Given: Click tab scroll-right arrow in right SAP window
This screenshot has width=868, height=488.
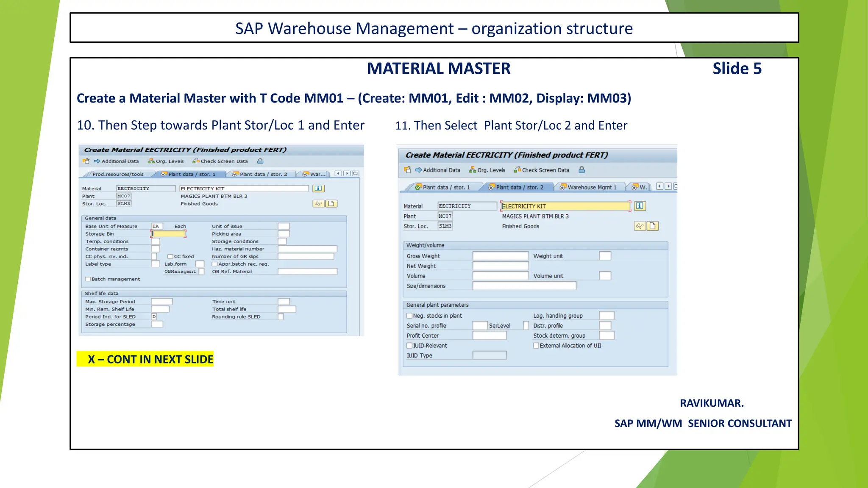Looking at the screenshot, I should [x=668, y=186].
